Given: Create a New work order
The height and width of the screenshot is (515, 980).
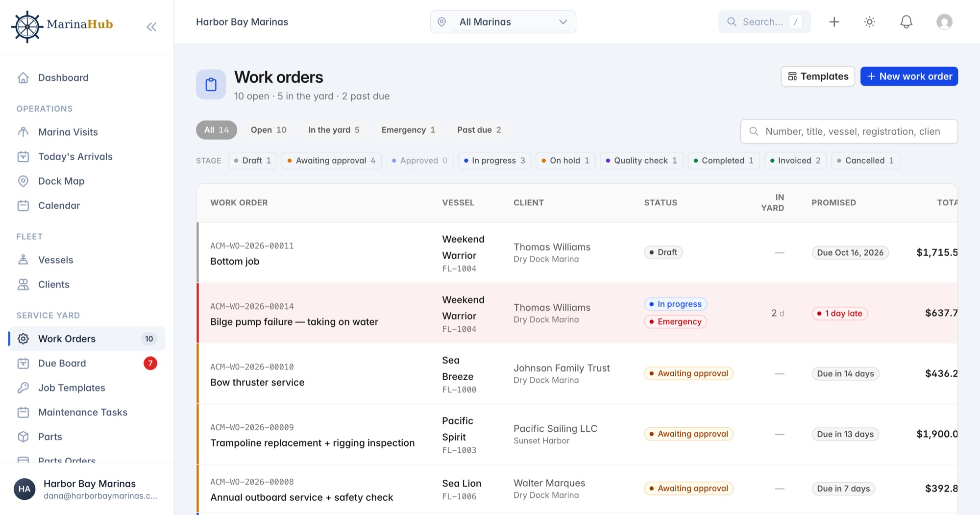Looking at the screenshot, I should coord(909,76).
